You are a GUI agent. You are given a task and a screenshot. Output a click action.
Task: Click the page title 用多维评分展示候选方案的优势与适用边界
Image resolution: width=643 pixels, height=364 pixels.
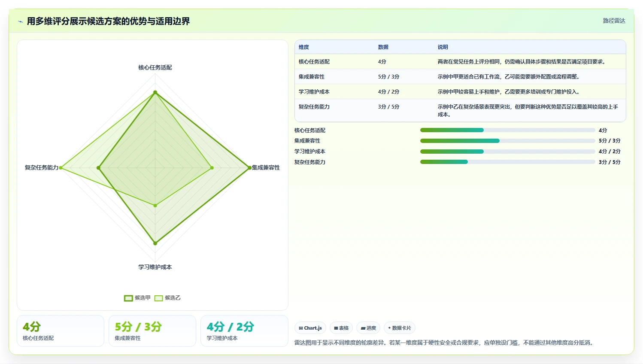point(108,21)
